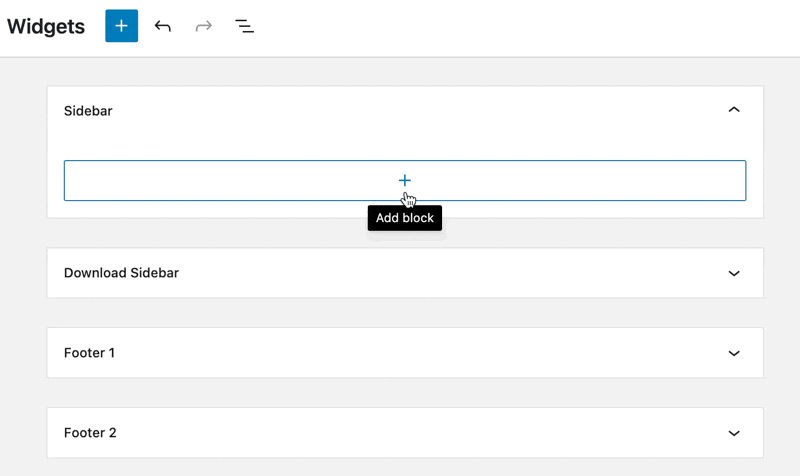The height and width of the screenshot is (476, 800).
Task: Add a block in Sidebar area
Action: (x=405, y=181)
